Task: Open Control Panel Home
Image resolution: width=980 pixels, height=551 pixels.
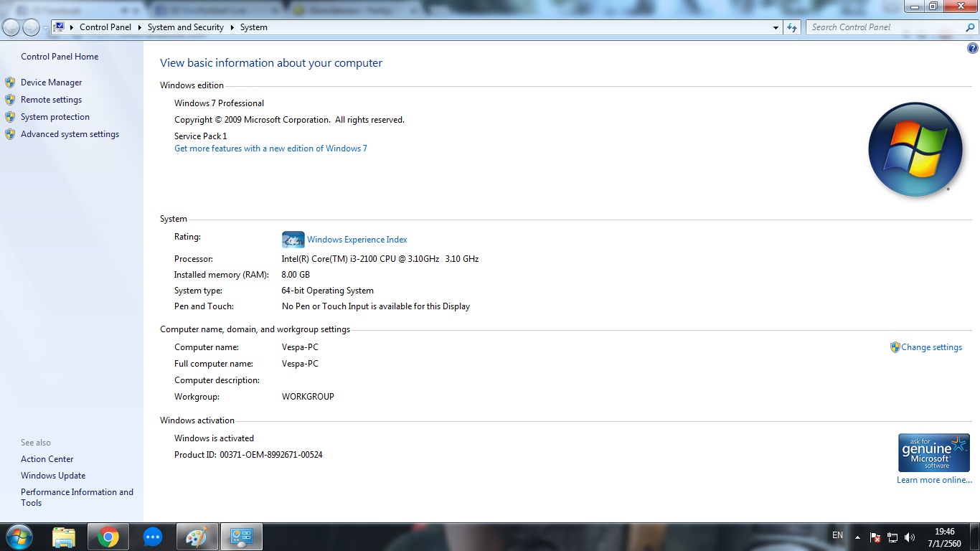Action: (60, 57)
